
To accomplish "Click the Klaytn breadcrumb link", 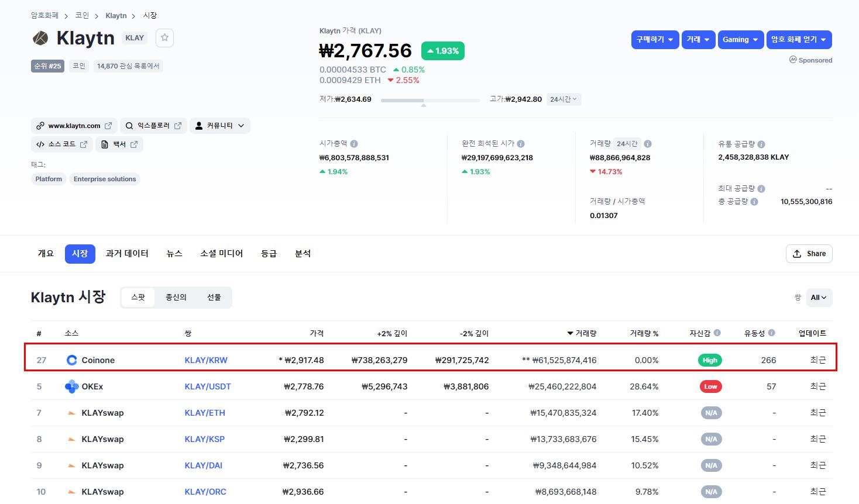I will [x=116, y=16].
